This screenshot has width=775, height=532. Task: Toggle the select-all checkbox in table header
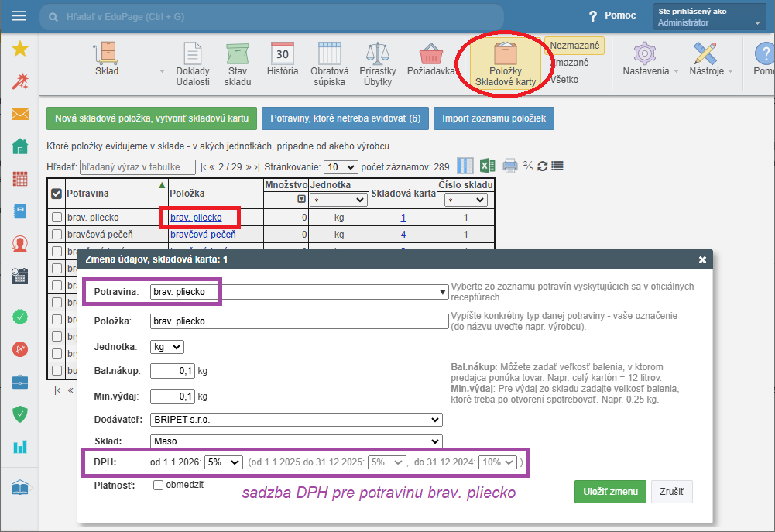pyautogui.click(x=57, y=194)
